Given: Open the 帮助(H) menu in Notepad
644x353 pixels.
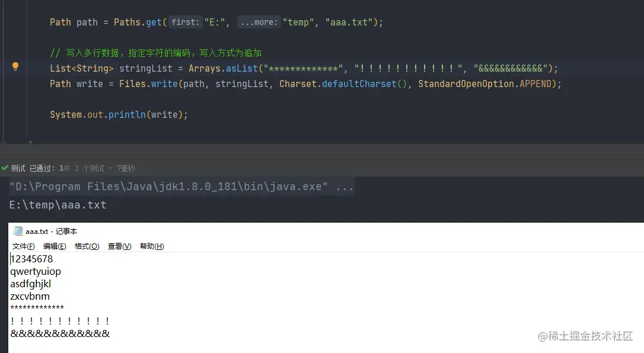Looking at the screenshot, I should (x=151, y=246).
